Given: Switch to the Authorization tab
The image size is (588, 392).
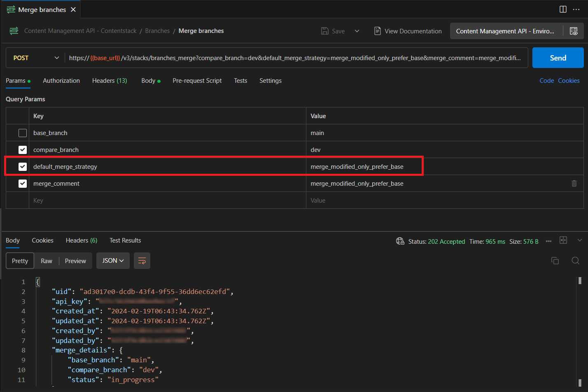Looking at the screenshot, I should click(61, 81).
